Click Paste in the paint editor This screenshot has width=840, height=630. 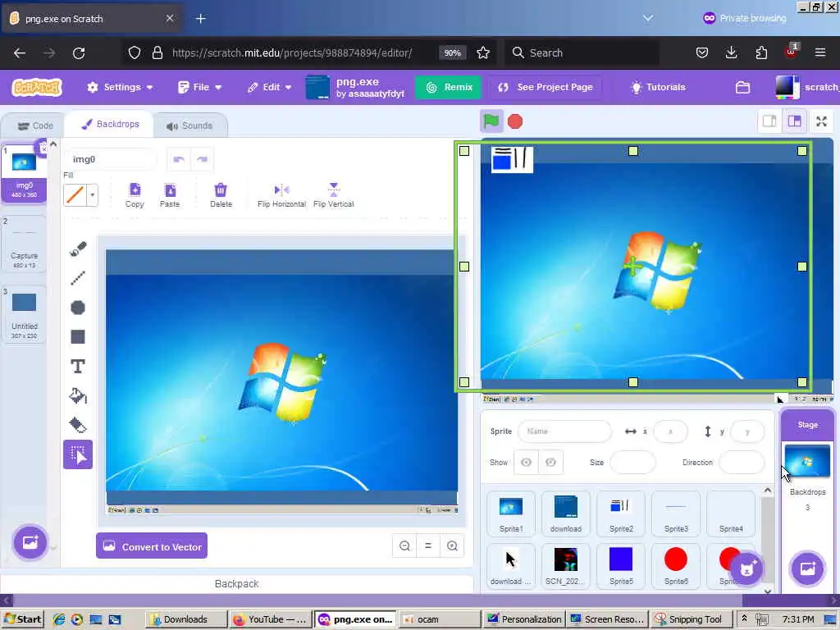pyautogui.click(x=170, y=195)
